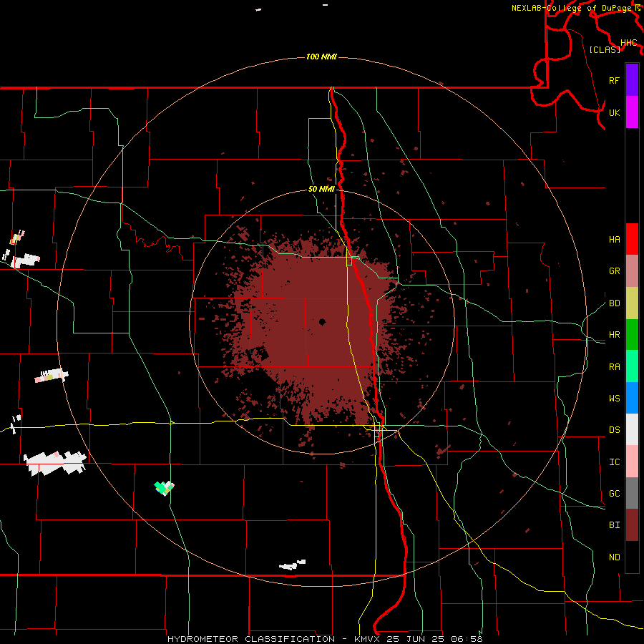
Task: Click the 100 NMI range ring label
Action: (x=321, y=57)
